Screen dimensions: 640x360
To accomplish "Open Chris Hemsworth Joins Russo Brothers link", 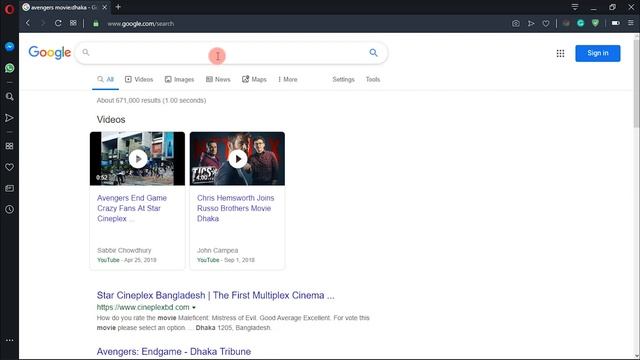I will point(236,208).
